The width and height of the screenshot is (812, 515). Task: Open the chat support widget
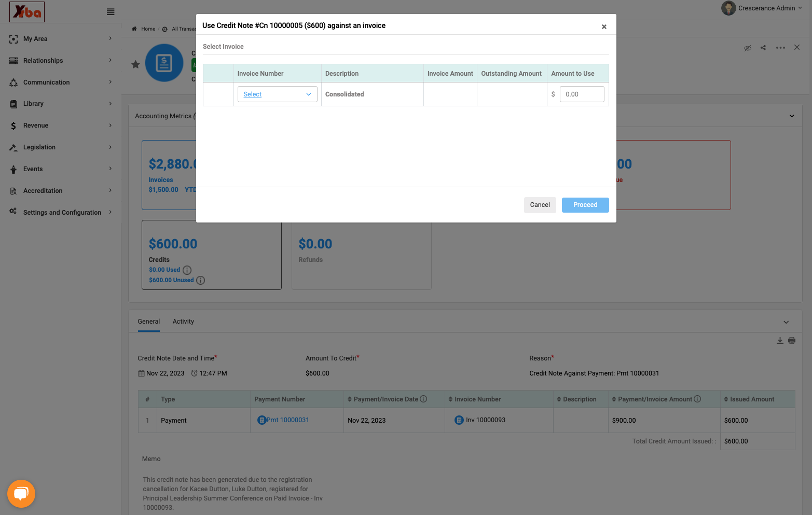(x=21, y=494)
